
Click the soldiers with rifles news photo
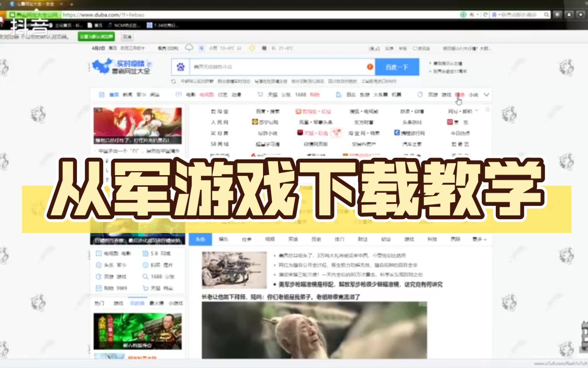(x=234, y=270)
